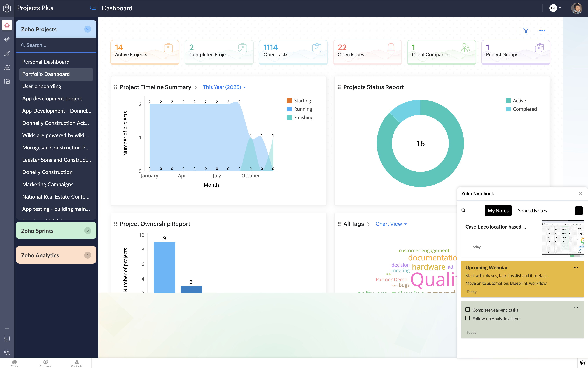Image resolution: width=588 pixels, height=368 pixels.
Task: Check the Follow-up Analytics client checkbox
Action: [467, 318]
